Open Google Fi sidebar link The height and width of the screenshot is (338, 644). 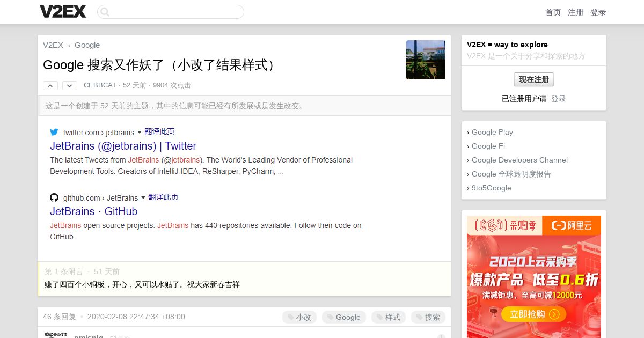point(488,146)
